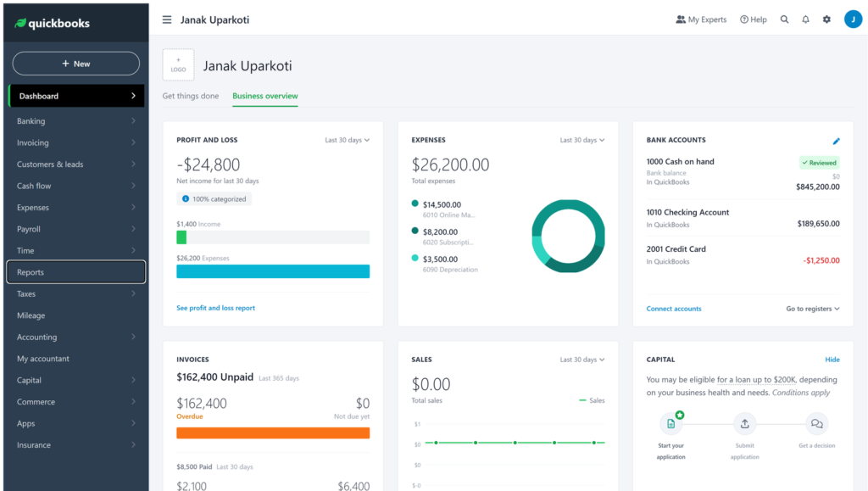
Task: Click the $3,500.00 Depreciation legend entry
Action: (444, 264)
